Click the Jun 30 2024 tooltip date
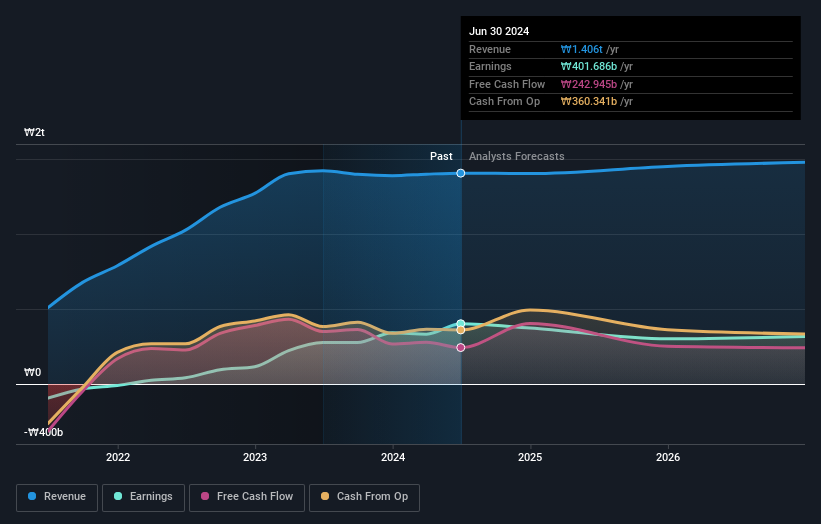 pyautogui.click(x=499, y=31)
